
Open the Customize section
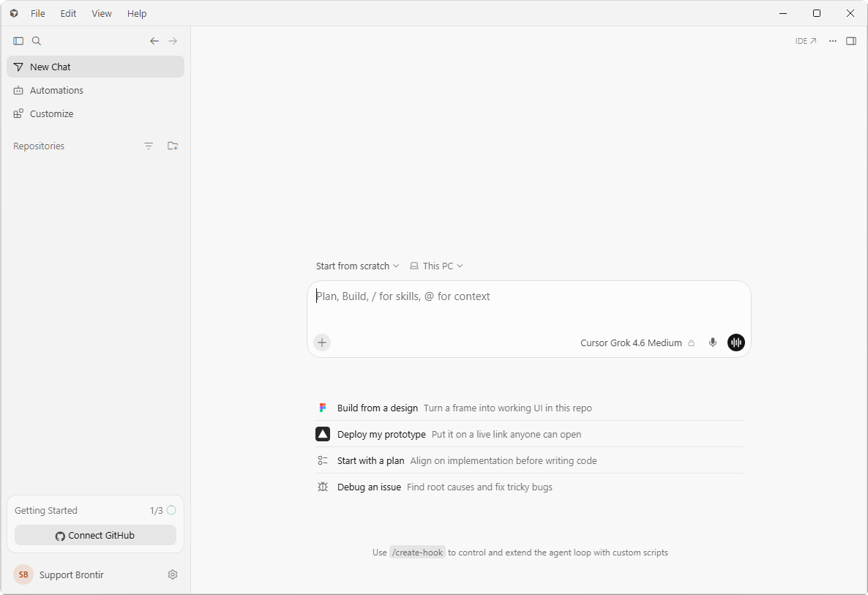tap(95, 113)
